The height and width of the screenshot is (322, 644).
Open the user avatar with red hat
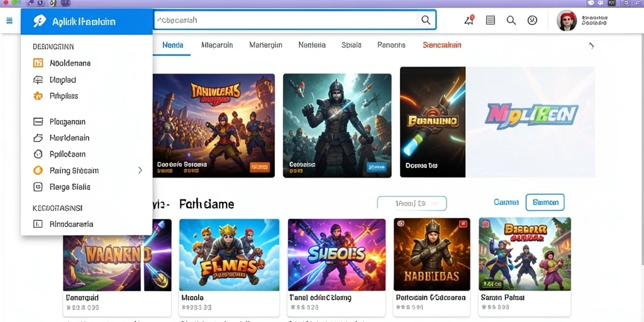pos(567,21)
